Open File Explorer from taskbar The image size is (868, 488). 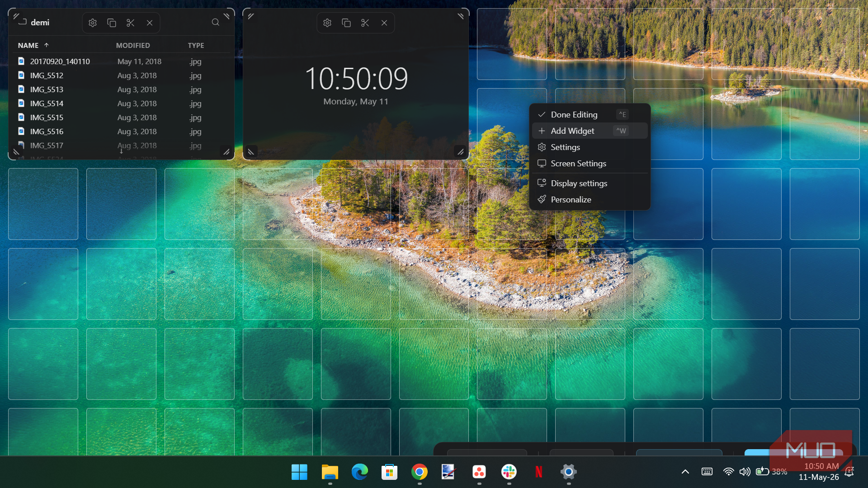click(x=330, y=472)
